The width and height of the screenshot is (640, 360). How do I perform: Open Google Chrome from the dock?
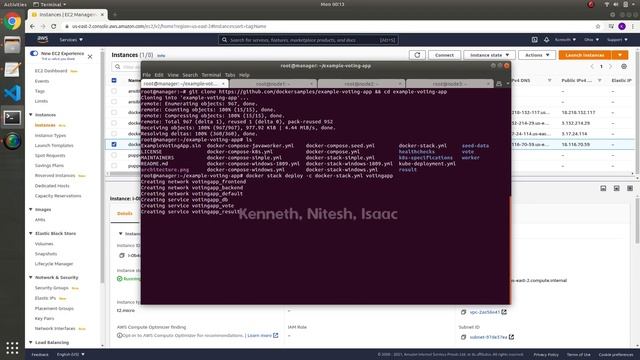[x=12, y=21]
